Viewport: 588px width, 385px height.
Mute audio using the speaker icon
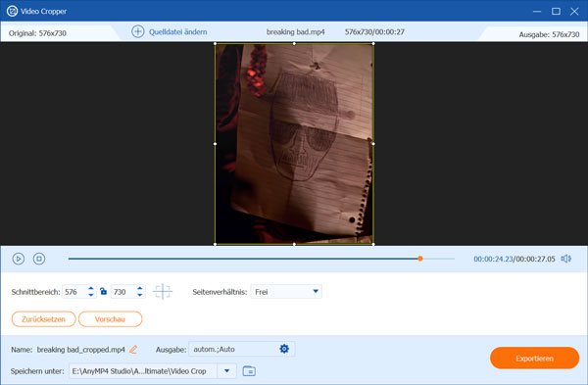pos(565,259)
